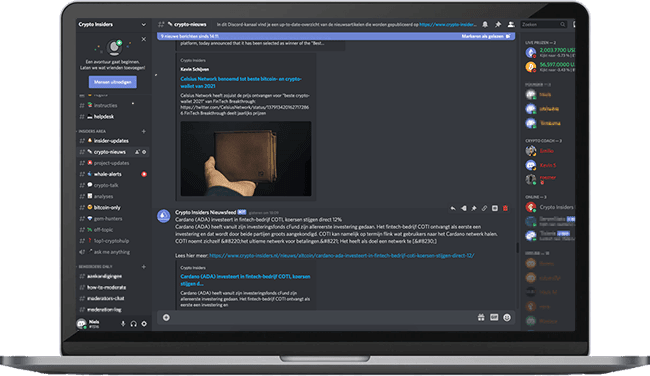Create invite icon on crypto-nieuws channel
The width and height of the screenshot is (650, 376).
pos(137,152)
